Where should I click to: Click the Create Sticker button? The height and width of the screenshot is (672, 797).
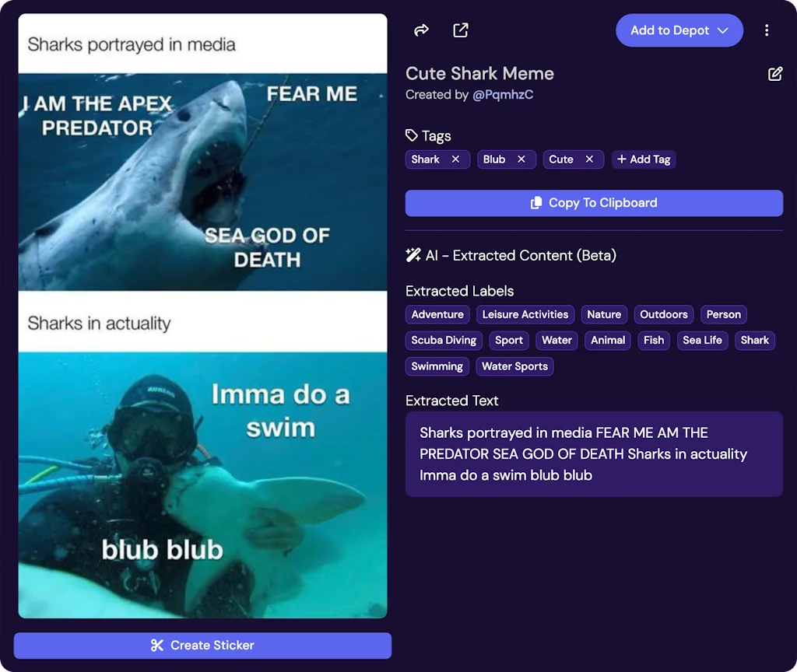click(x=202, y=645)
